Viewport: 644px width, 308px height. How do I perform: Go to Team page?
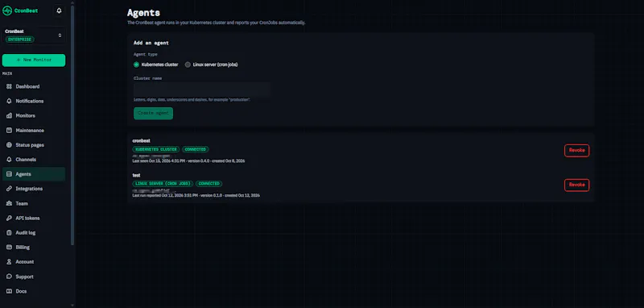tap(34, 203)
